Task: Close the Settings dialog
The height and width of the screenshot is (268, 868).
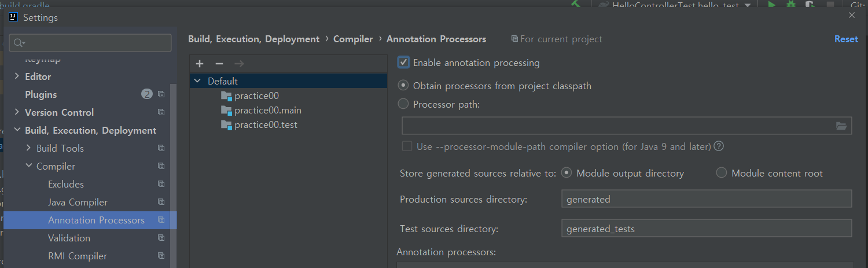Action: pyautogui.click(x=852, y=15)
